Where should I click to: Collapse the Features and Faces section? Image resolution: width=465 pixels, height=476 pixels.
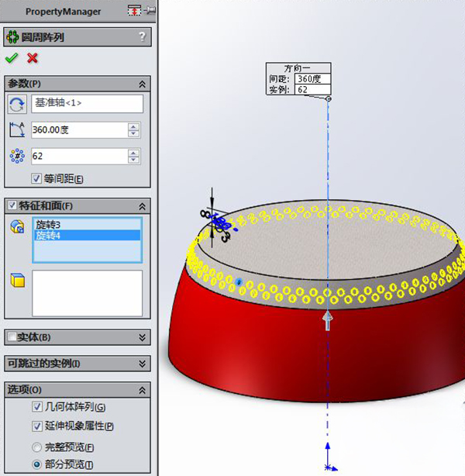tap(142, 206)
